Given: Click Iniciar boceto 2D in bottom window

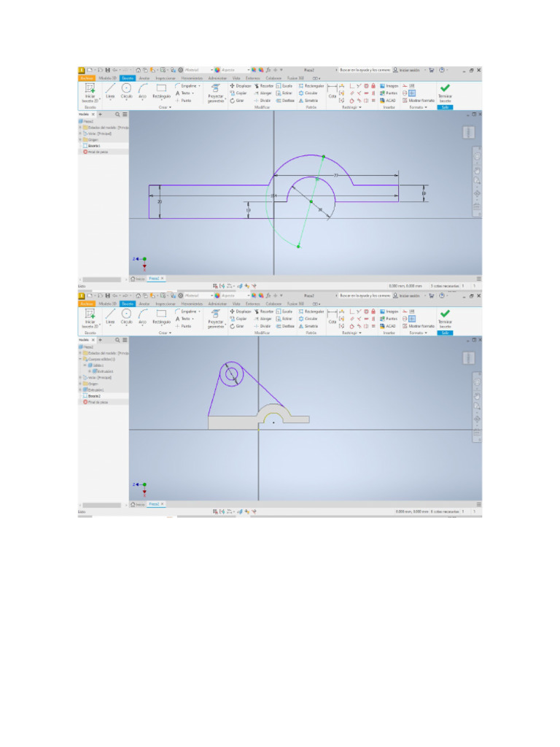Looking at the screenshot, I should coord(90,318).
